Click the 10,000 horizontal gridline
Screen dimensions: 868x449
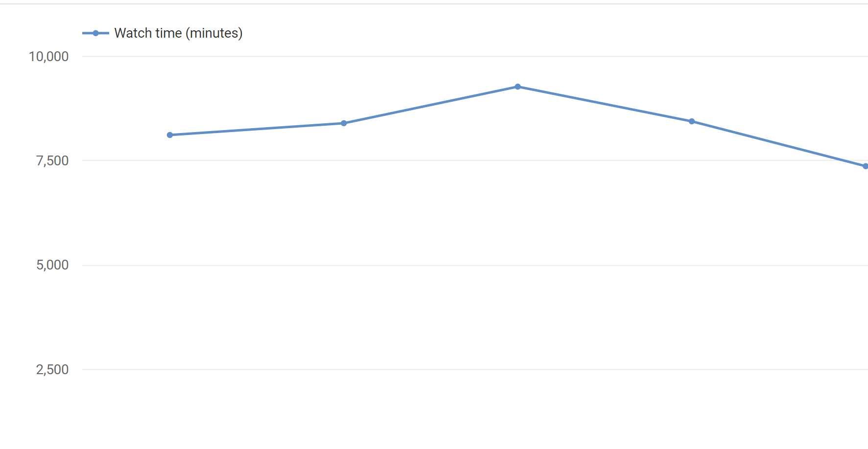coord(441,56)
